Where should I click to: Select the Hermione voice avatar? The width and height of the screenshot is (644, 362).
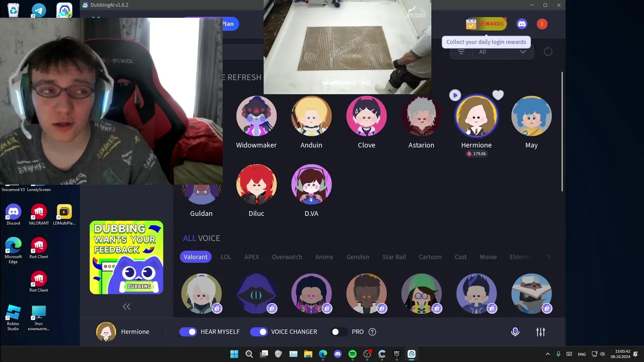click(x=476, y=116)
